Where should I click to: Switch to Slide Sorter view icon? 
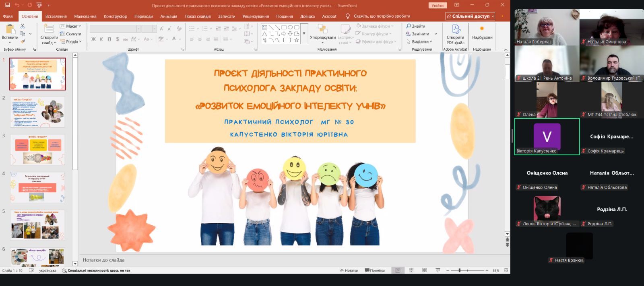[411, 270]
